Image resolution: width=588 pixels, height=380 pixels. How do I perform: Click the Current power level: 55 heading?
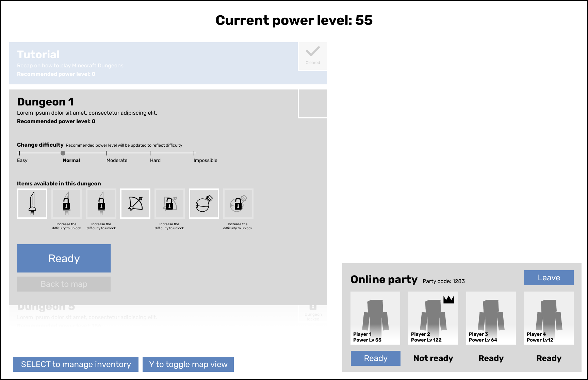pyautogui.click(x=294, y=20)
